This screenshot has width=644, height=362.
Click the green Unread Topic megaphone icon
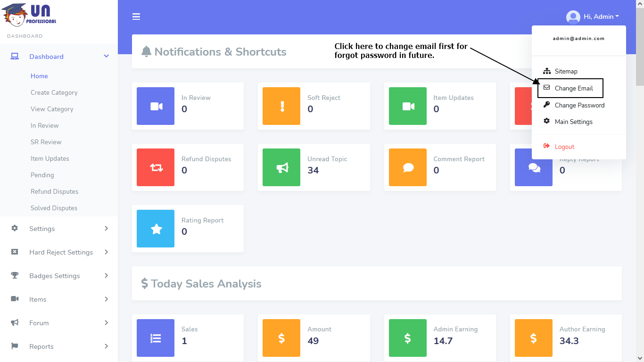point(281,167)
